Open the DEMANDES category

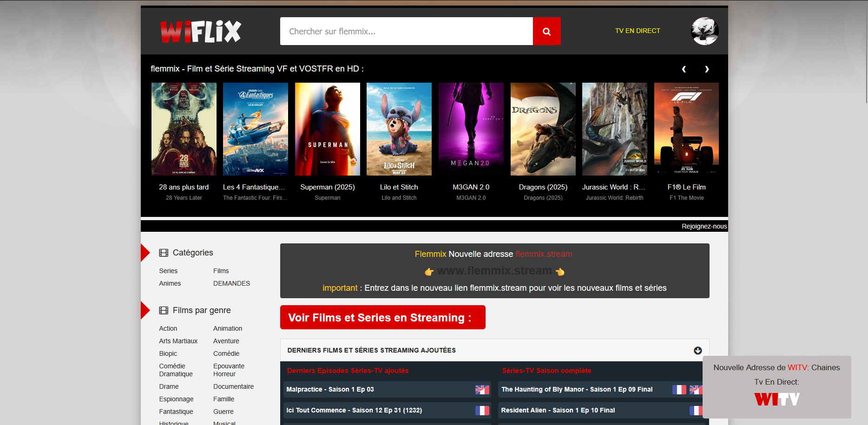pyautogui.click(x=231, y=283)
